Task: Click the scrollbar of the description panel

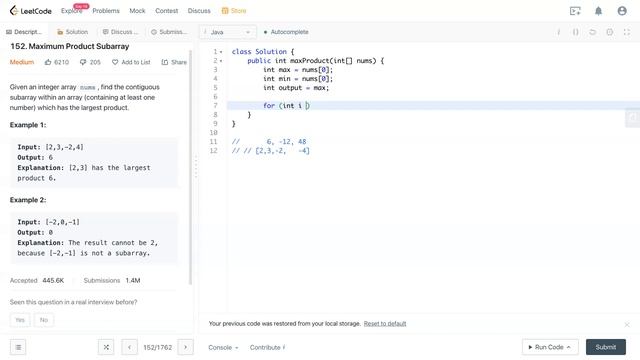Action: [191, 167]
